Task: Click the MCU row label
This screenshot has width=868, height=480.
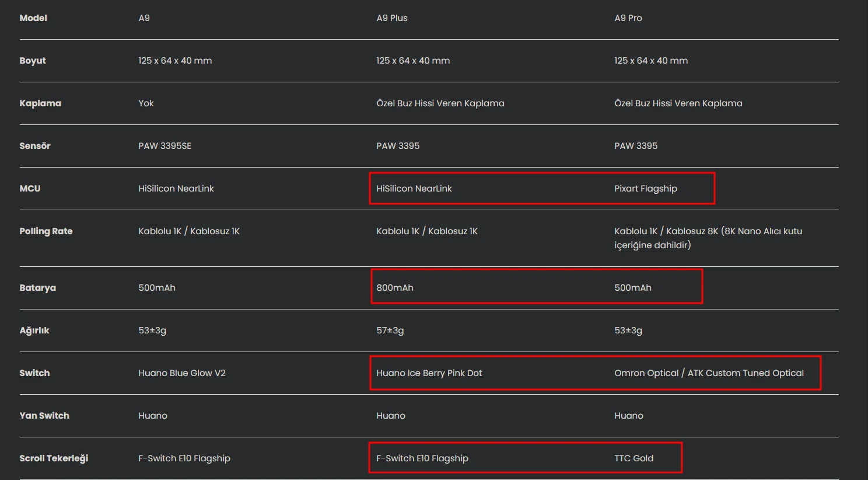Action: tap(30, 189)
